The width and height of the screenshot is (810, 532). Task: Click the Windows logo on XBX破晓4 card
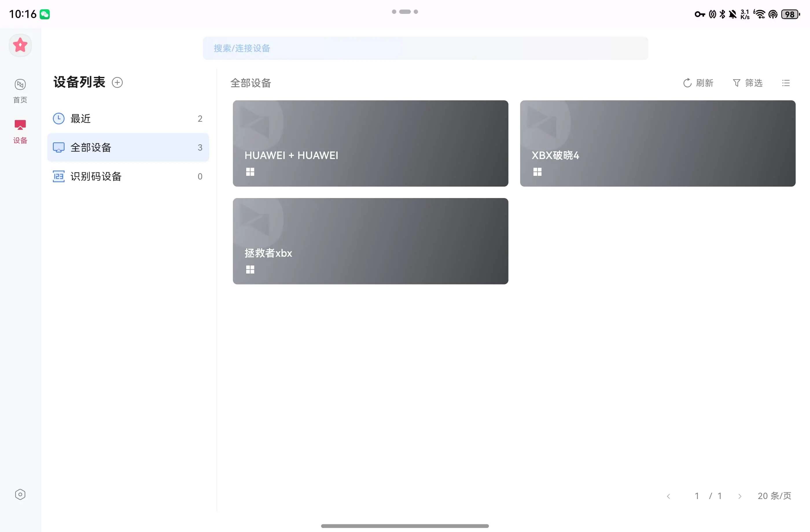537,172
